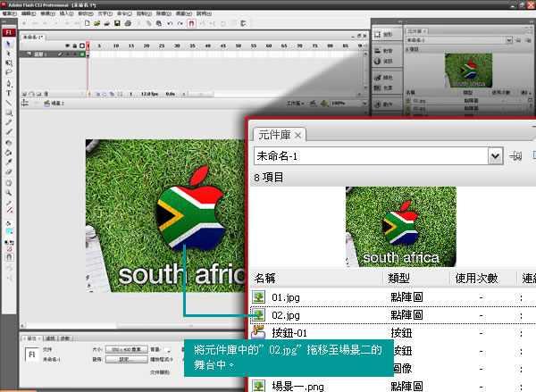Open the 工作區 workspace dropdown
This screenshot has width=536, height=392.
tap(296, 103)
